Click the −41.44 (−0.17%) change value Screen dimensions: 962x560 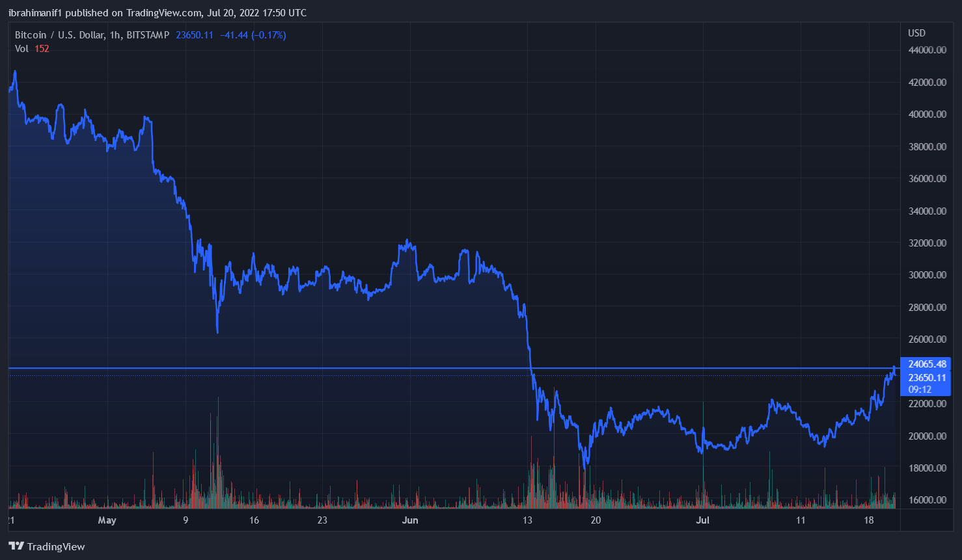[x=253, y=35]
